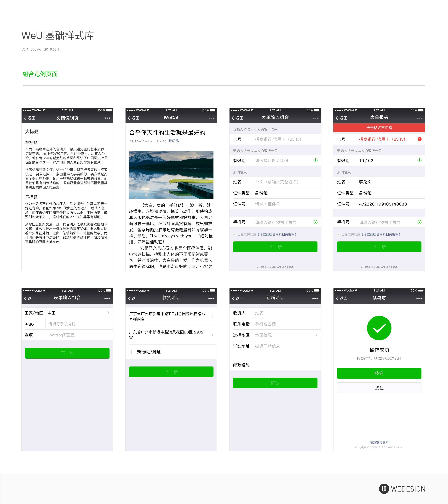448x504 pixels.
Task: Open more options on 表单报错 screen
Action: [419, 118]
